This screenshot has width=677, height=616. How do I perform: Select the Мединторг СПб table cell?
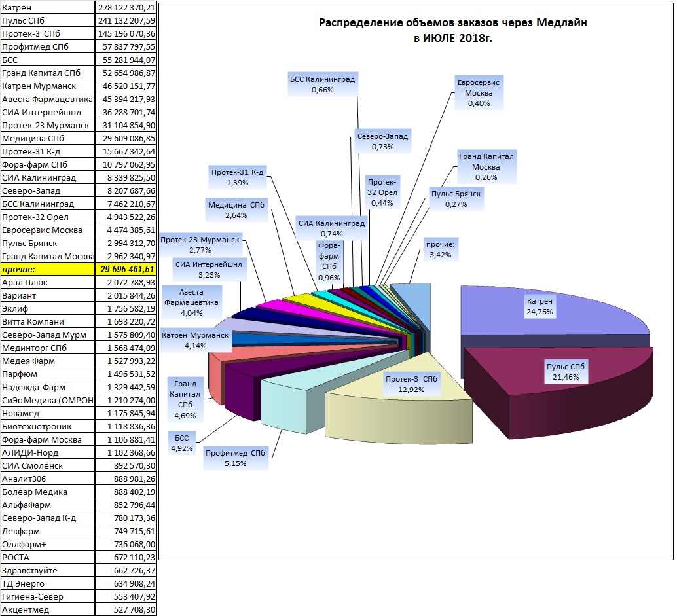click(48, 348)
